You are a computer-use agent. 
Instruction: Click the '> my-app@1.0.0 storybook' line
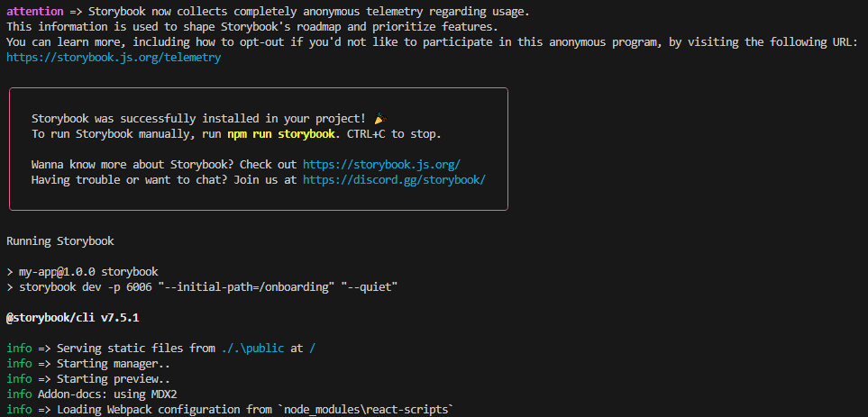(83, 272)
